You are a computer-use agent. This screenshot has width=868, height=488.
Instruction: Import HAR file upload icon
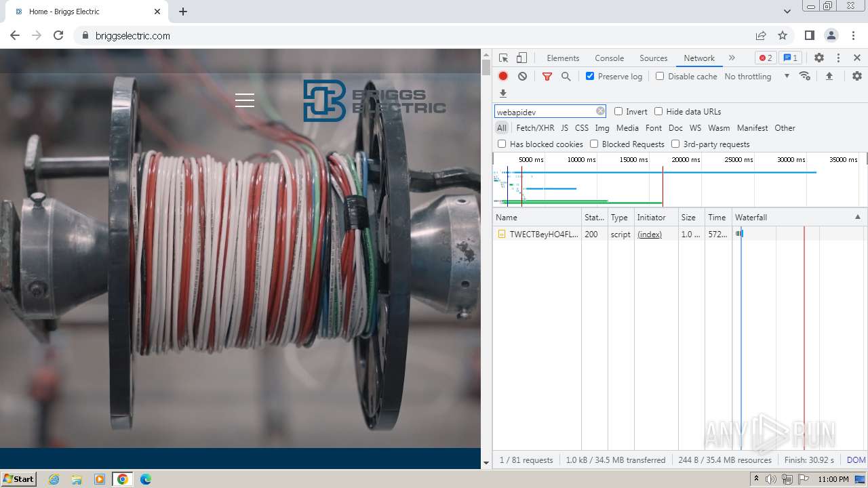[x=829, y=76]
